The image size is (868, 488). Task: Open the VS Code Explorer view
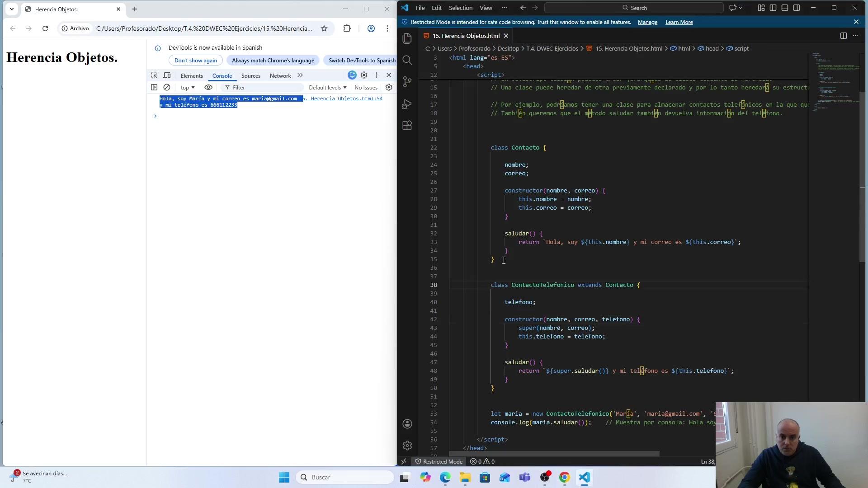pyautogui.click(x=407, y=38)
